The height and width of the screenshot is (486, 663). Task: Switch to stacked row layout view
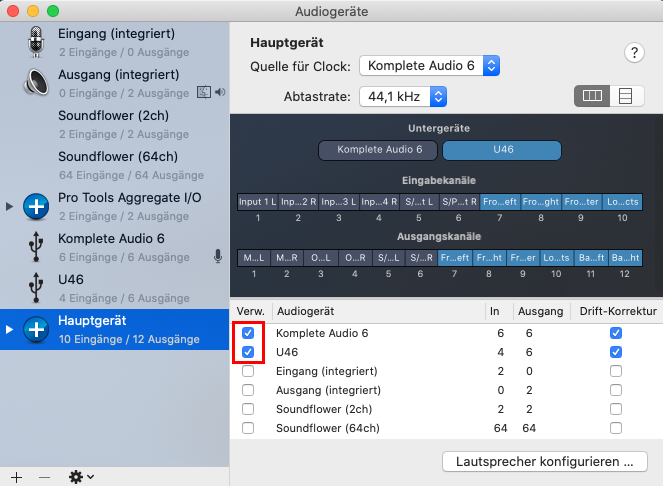click(x=626, y=96)
